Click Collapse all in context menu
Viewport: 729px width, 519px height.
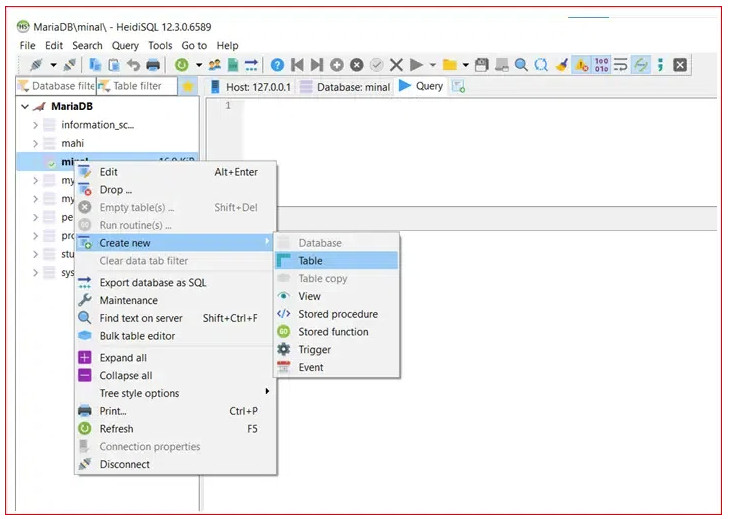tap(176, 375)
